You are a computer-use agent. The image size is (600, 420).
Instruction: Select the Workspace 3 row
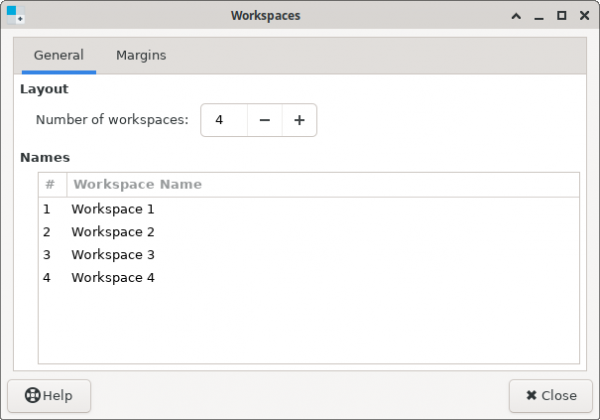(309, 255)
